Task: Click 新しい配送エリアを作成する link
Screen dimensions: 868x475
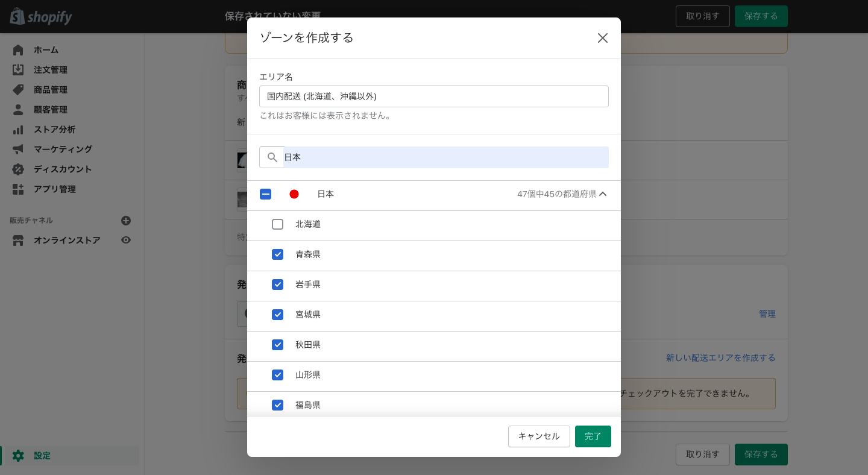Action: point(721,358)
